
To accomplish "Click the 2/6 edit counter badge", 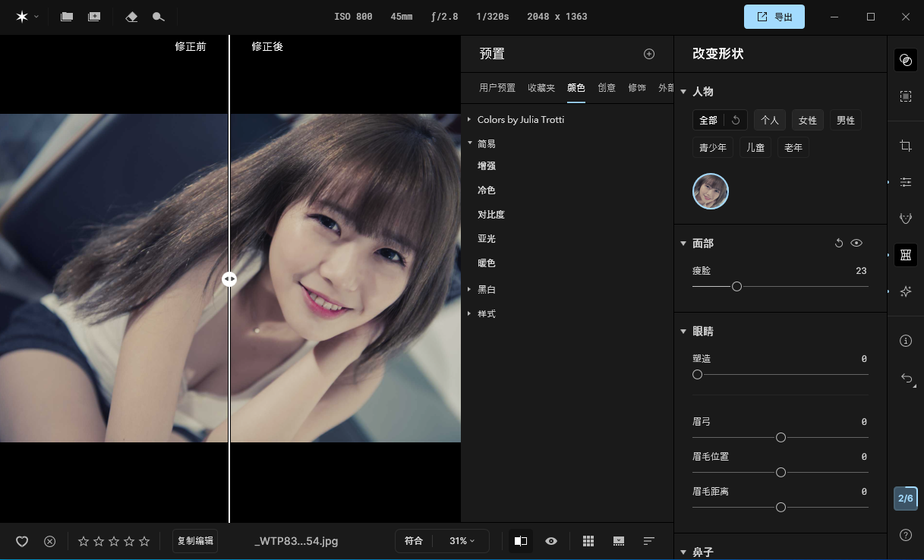I will click(x=906, y=499).
